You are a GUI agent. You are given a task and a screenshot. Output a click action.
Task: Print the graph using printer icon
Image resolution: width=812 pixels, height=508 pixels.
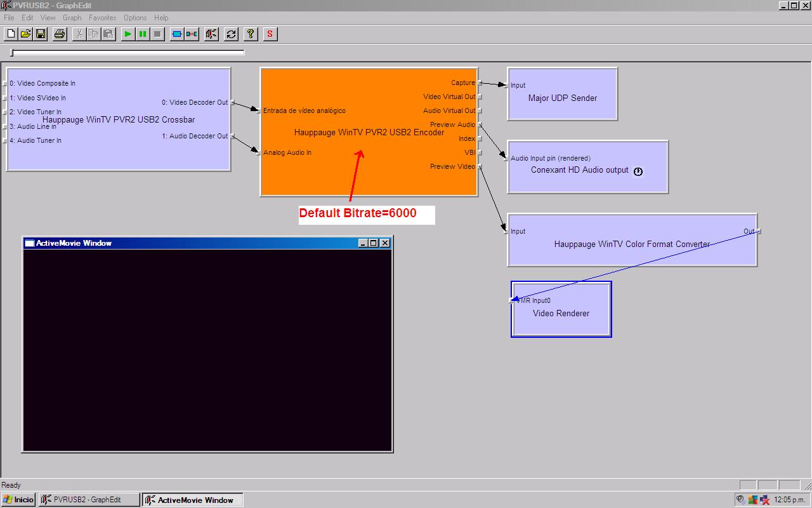60,34
